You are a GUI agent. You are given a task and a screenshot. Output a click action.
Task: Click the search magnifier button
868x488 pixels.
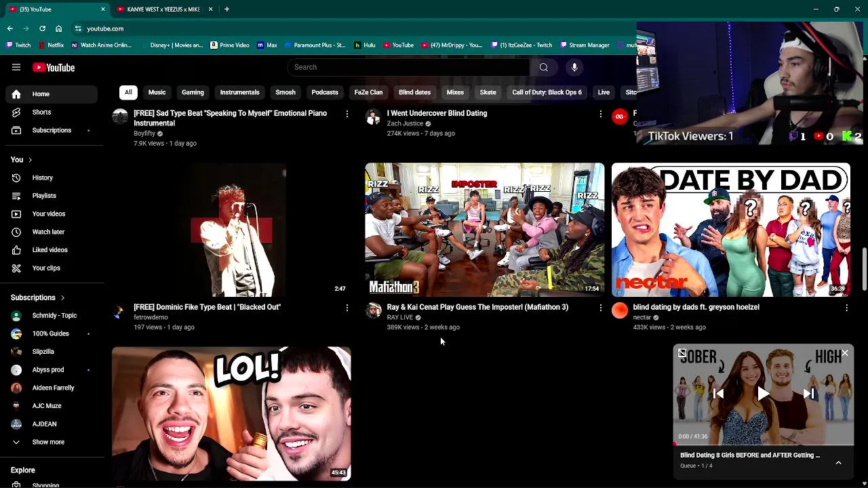pyautogui.click(x=543, y=67)
